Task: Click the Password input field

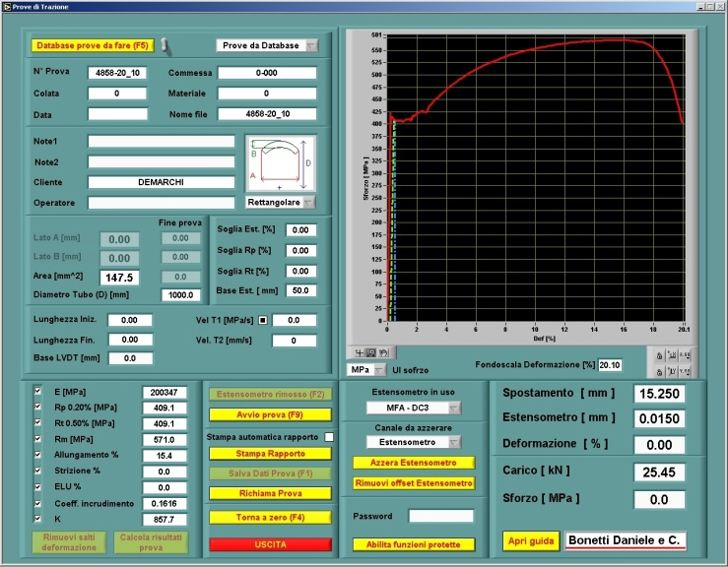Action: [440, 516]
